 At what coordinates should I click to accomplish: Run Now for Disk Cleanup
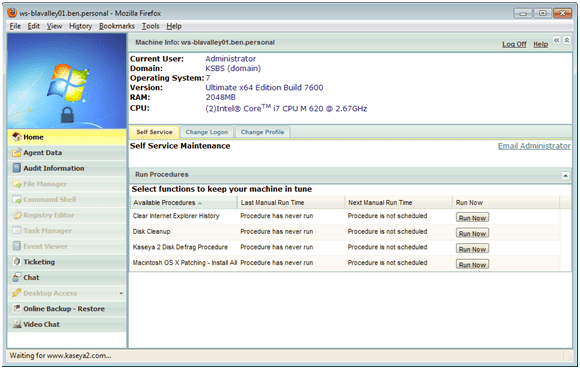[472, 233]
